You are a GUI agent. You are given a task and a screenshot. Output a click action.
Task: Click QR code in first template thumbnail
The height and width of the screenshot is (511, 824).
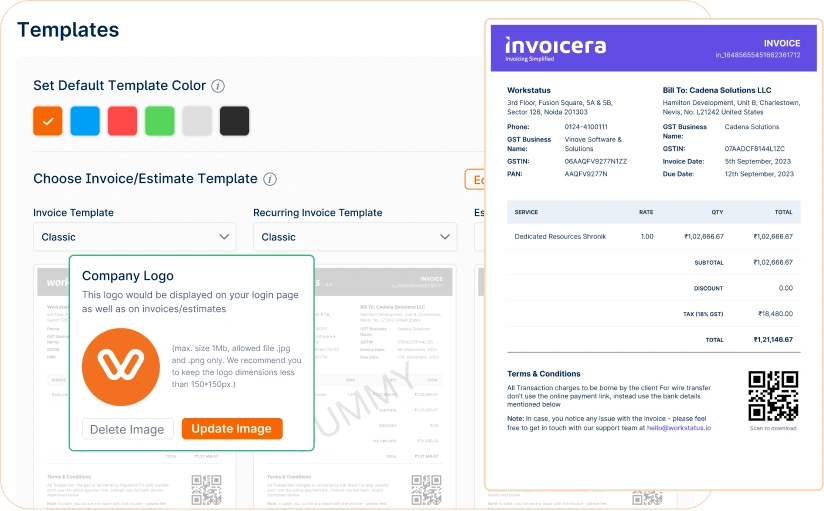pos(206,489)
